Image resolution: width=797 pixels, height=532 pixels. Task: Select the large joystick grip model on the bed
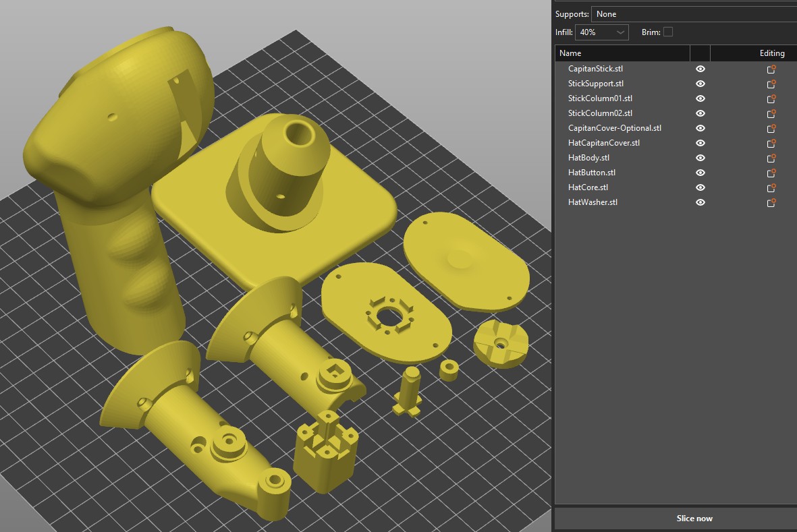[x=115, y=189]
